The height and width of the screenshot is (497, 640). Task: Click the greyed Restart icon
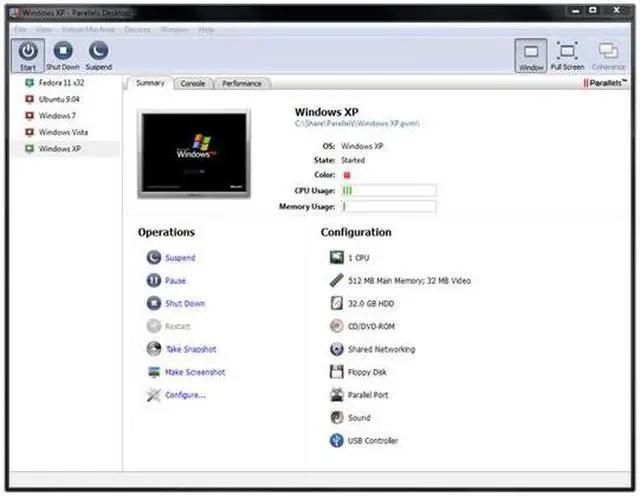tap(154, 326)
